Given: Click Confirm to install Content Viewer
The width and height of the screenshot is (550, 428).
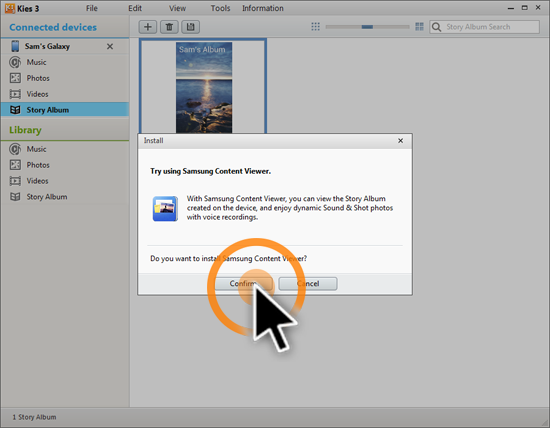Looking at the screenshot, I should click(243, 283).
